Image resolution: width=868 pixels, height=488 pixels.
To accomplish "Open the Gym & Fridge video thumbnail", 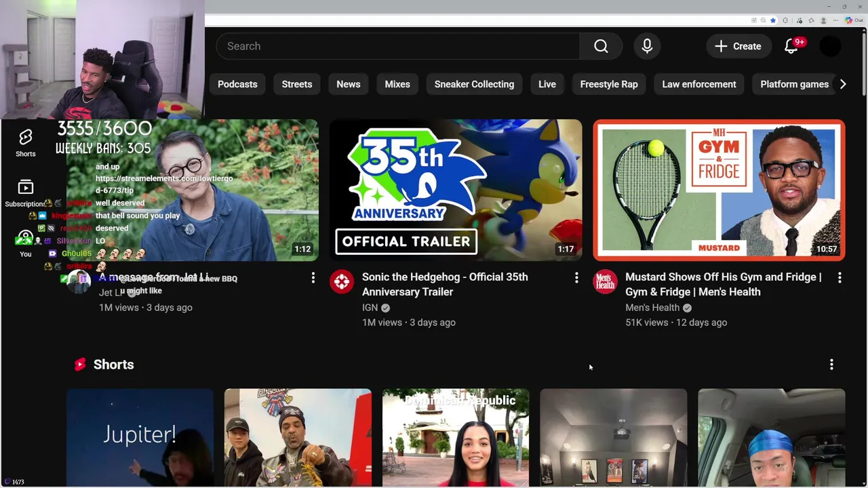I will point(719,190).
